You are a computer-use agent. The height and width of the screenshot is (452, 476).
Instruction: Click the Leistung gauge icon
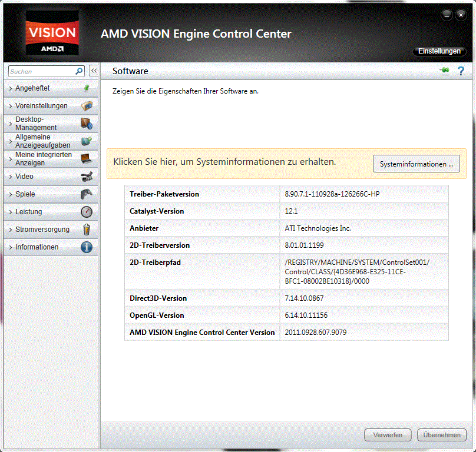pos(87,212)
